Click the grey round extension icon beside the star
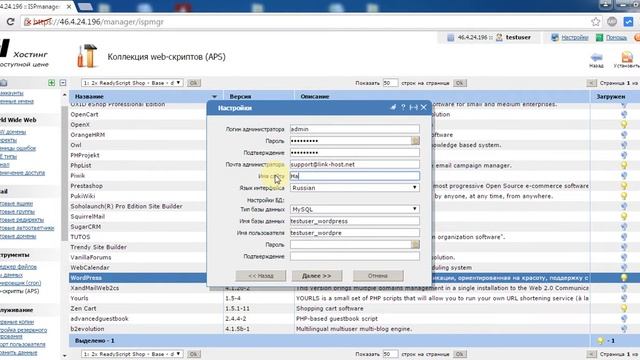The image size is (640, 360). click(x=612, y=22)
